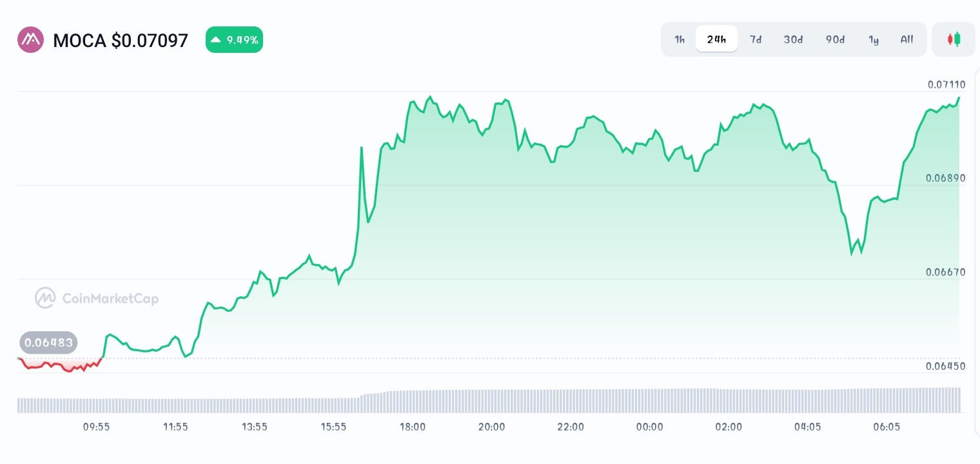
Task: Enable the All-time chart range
Action: (906, 39)
